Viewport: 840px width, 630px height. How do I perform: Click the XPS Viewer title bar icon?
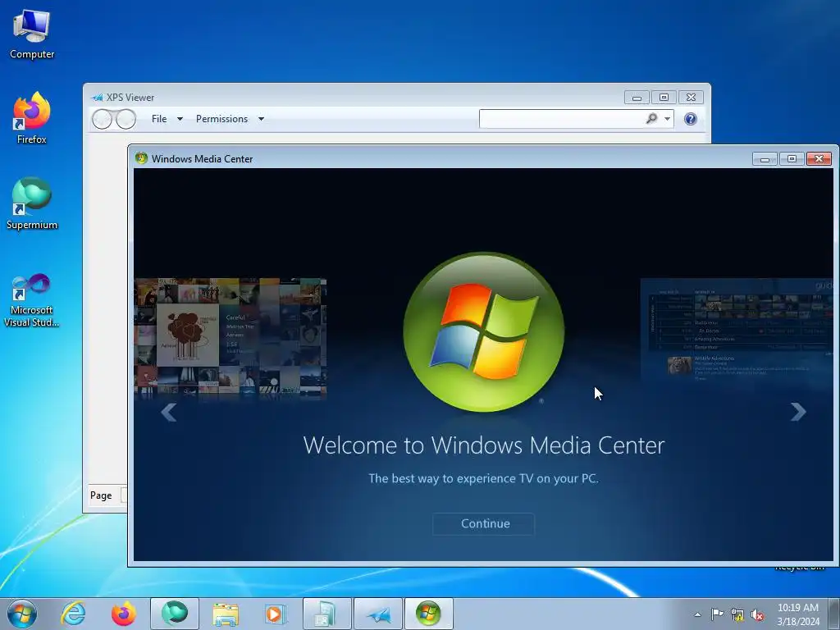point(97,98)
